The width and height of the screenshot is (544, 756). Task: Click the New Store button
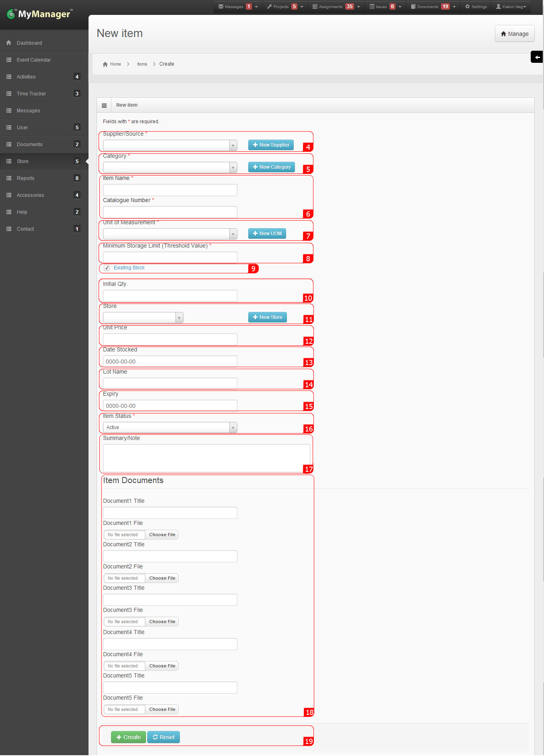[268, 317]
